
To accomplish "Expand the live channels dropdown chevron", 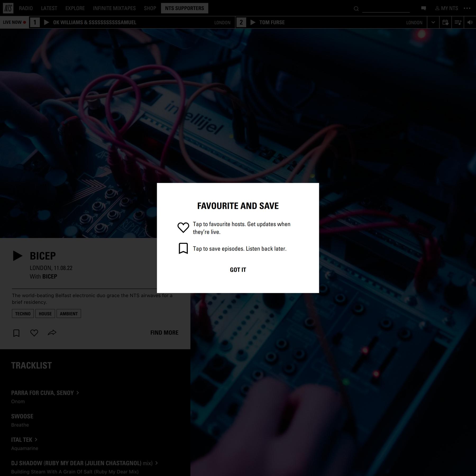I will (x=433, y=22).
